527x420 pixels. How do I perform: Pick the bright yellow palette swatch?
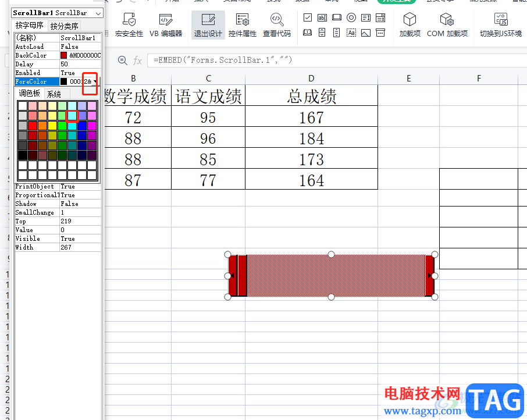click(52, 126)
